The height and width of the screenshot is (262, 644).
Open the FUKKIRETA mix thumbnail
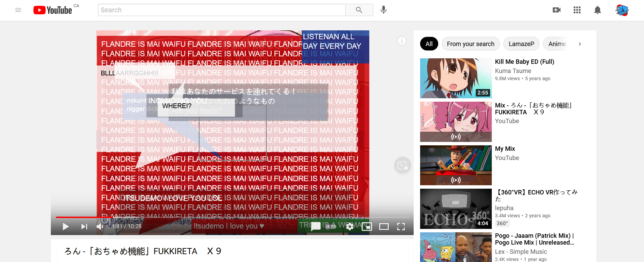tap(456, 122)
